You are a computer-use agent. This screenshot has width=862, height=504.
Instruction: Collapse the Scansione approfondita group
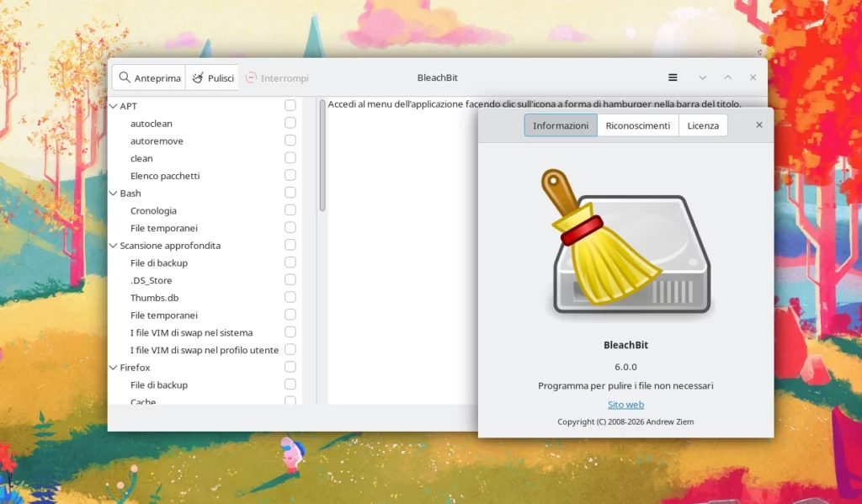click(x=114, y=246)
